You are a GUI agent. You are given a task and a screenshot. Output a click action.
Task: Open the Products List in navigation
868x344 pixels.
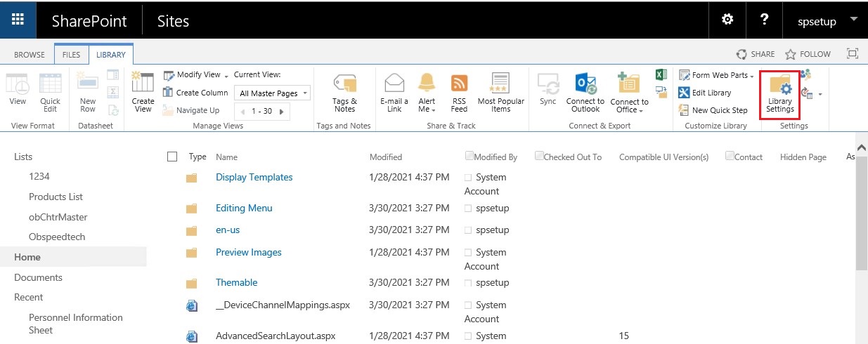56,197
